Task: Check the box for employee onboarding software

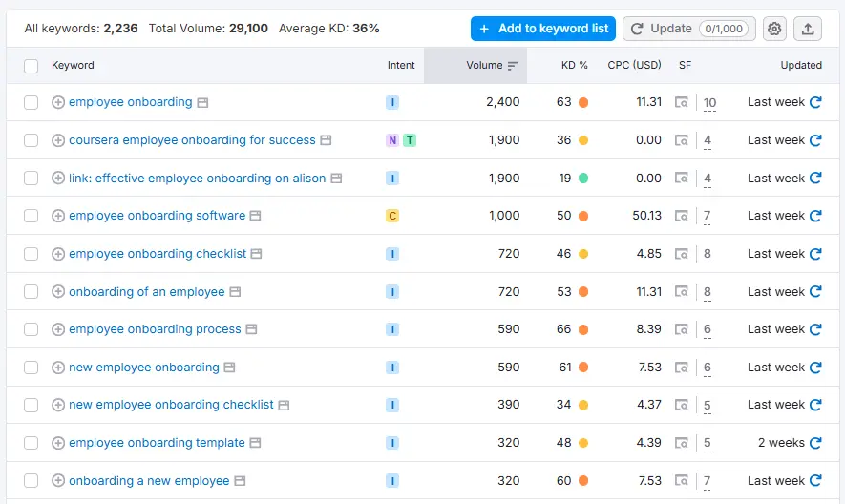Action: [x=32, y=216]
